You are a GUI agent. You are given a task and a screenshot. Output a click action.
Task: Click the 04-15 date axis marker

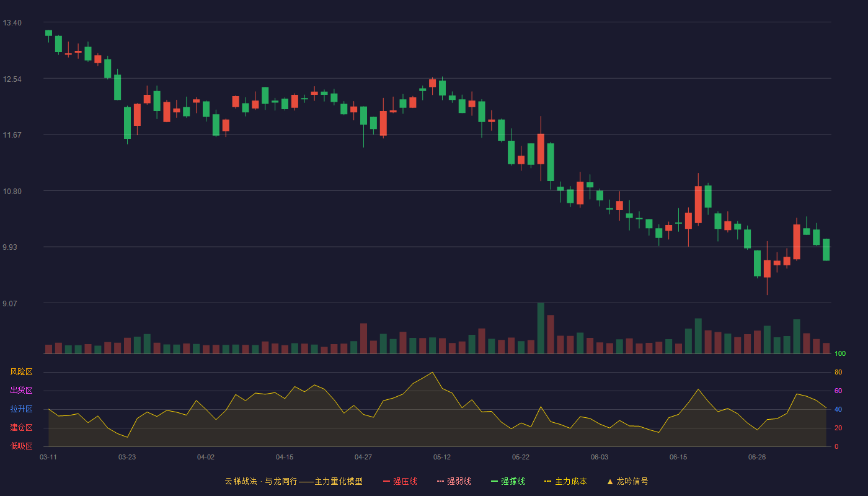coord(285,457)
